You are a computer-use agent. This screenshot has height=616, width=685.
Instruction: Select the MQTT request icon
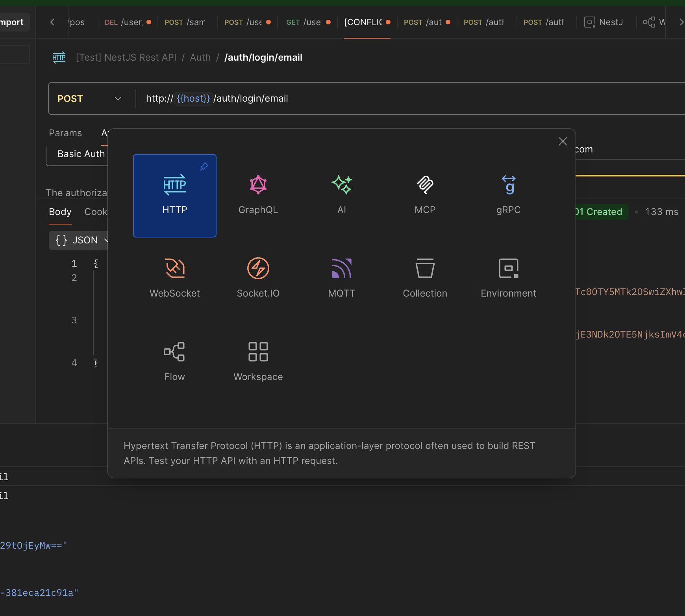tap(342, 268)
